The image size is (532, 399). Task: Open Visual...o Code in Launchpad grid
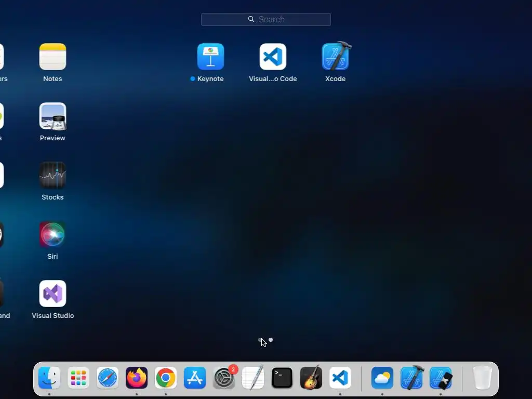(x=273, y=57)
